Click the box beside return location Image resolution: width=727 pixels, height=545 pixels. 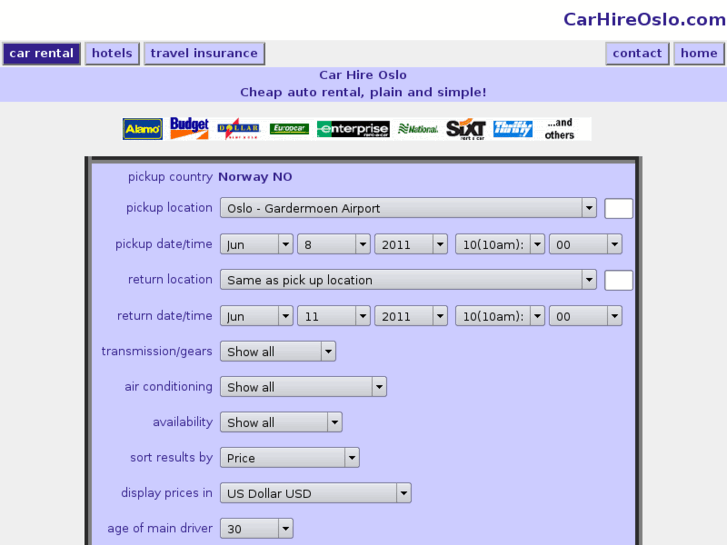pyautogui.click(x=619, y=280)
